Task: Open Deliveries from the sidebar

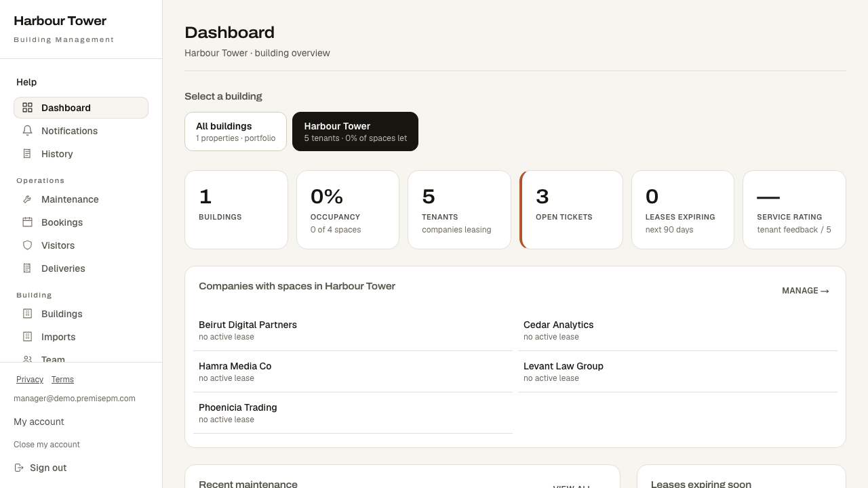Action: click(x=81, y=268)
